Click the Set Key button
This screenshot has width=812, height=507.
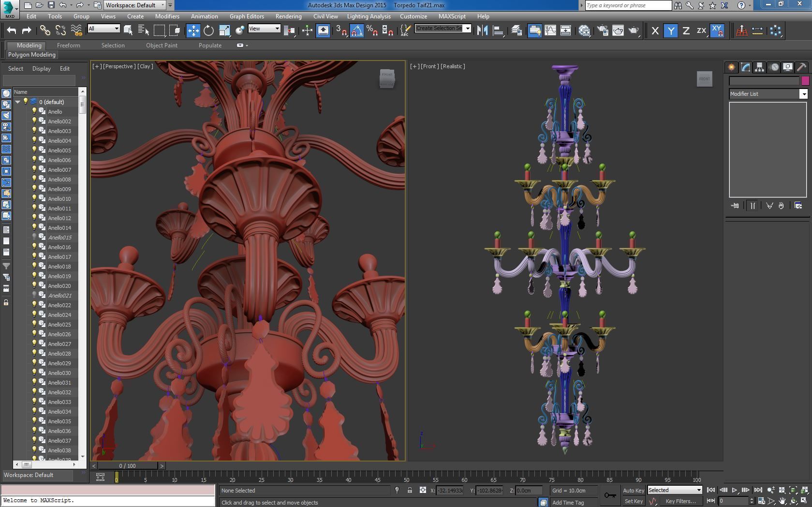coord(634,501)
